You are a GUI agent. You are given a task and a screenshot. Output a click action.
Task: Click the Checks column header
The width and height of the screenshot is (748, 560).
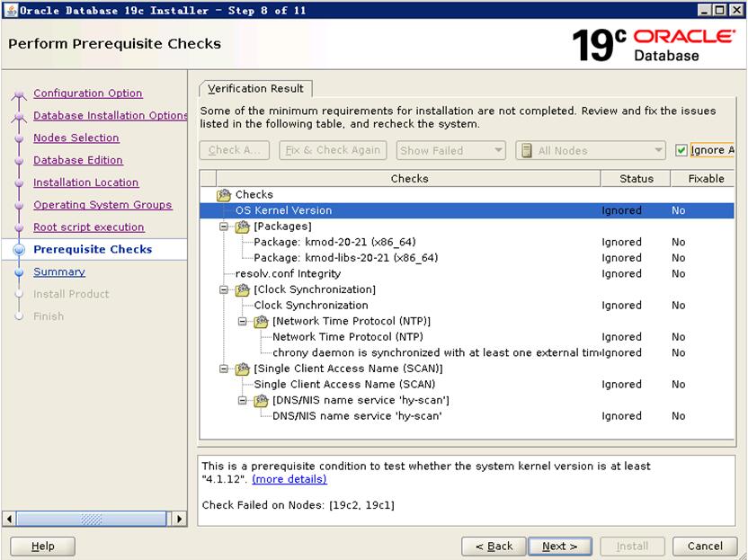tap(409, 178)
